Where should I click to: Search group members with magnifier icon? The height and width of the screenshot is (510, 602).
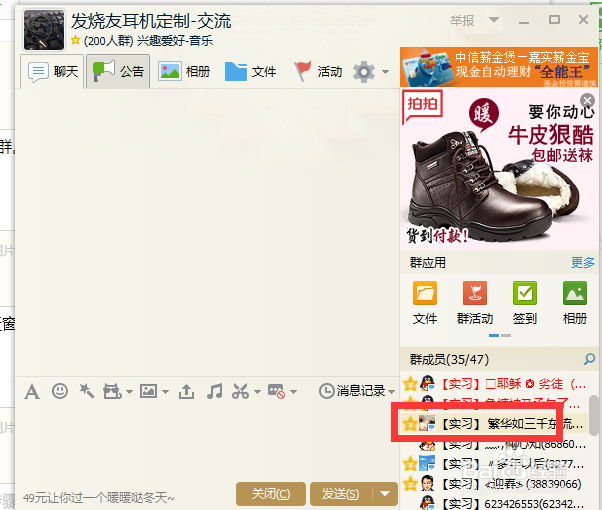pyautogui.click(x=589, y=359)
